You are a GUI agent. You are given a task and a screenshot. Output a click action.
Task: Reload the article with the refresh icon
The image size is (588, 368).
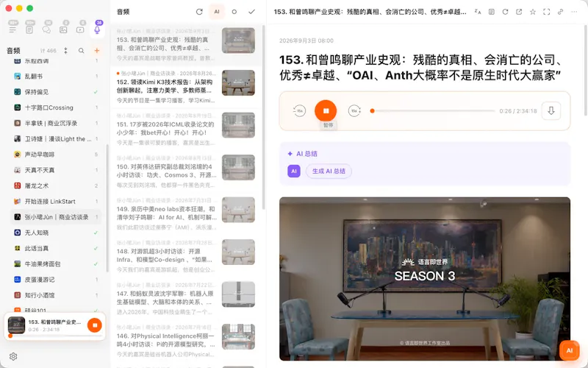pos(505,12)
